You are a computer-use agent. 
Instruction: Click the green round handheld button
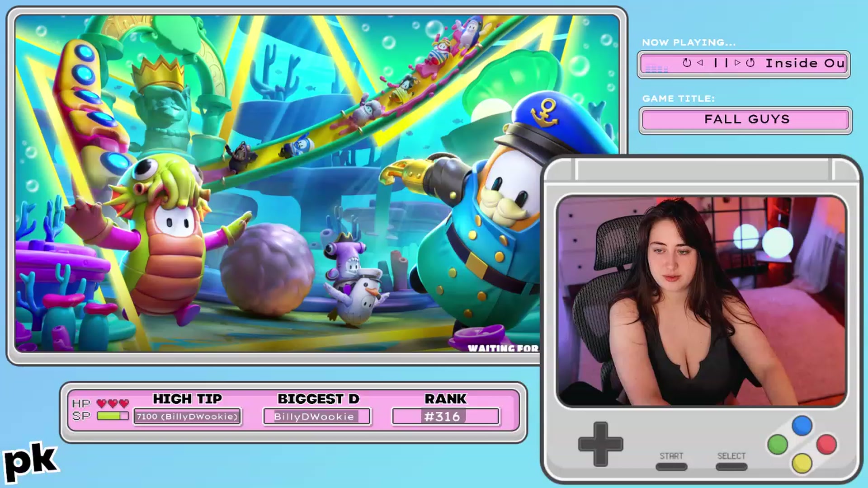pos(778,445)
